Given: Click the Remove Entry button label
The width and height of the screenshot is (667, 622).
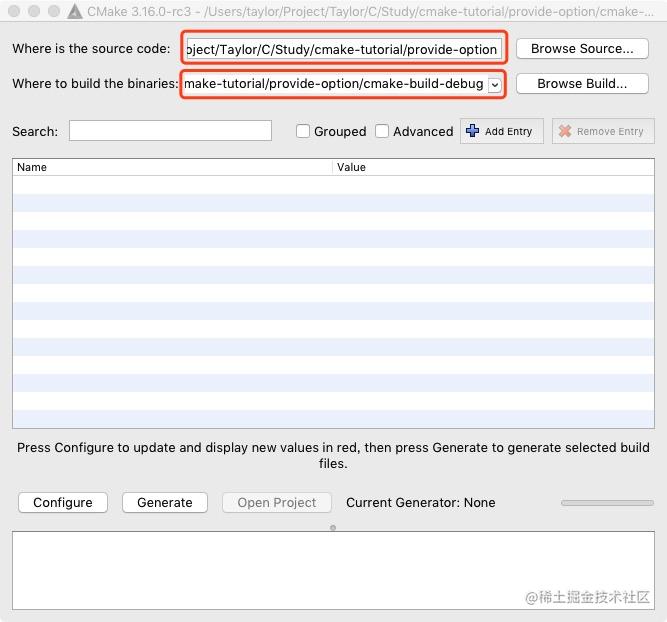Looking at the screenshot, I should pos(610,131).
